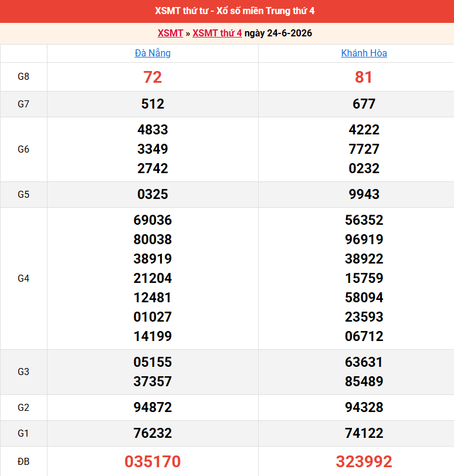
Task: Select G4 number 06712
Action: [x=364, y=337]
